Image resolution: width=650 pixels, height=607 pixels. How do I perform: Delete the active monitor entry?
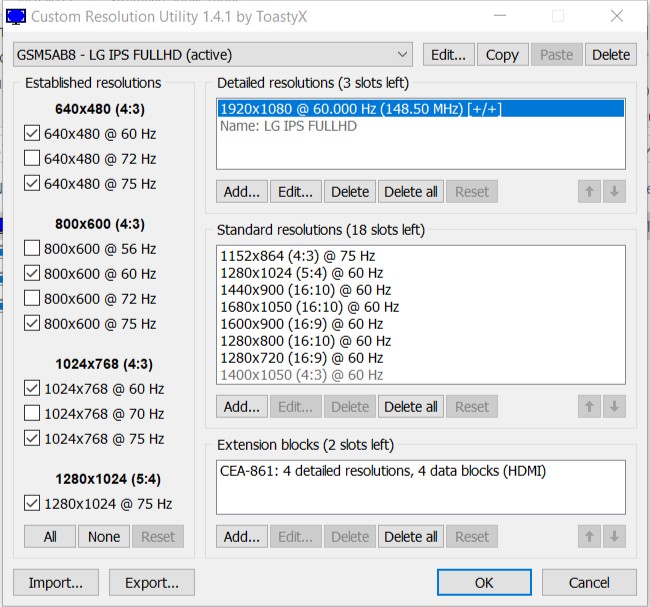coord(610,54)
